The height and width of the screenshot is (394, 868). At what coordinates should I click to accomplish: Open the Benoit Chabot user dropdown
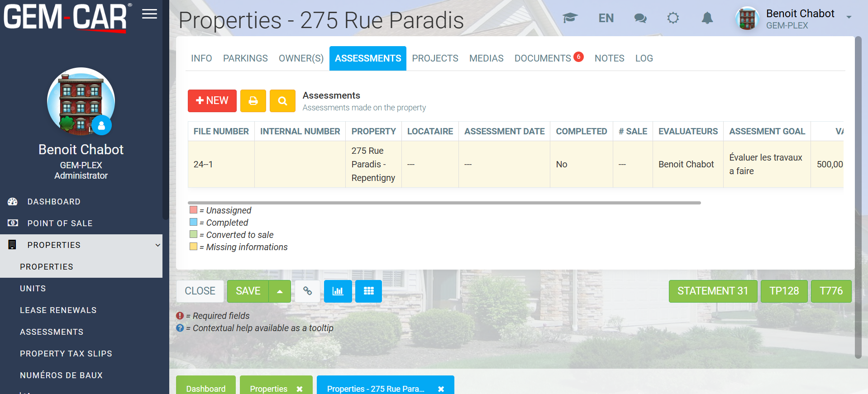pyautogui.click(x=849, y=17)
